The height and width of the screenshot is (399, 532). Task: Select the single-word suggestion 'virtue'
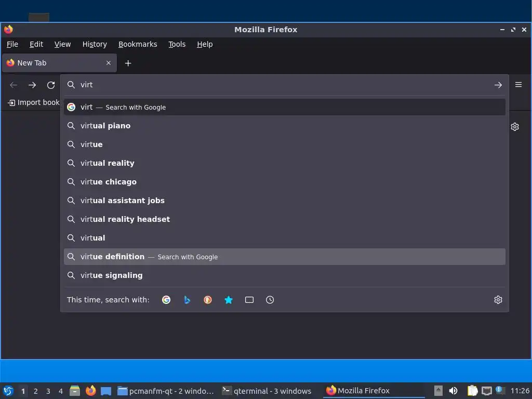pos(284,144)
